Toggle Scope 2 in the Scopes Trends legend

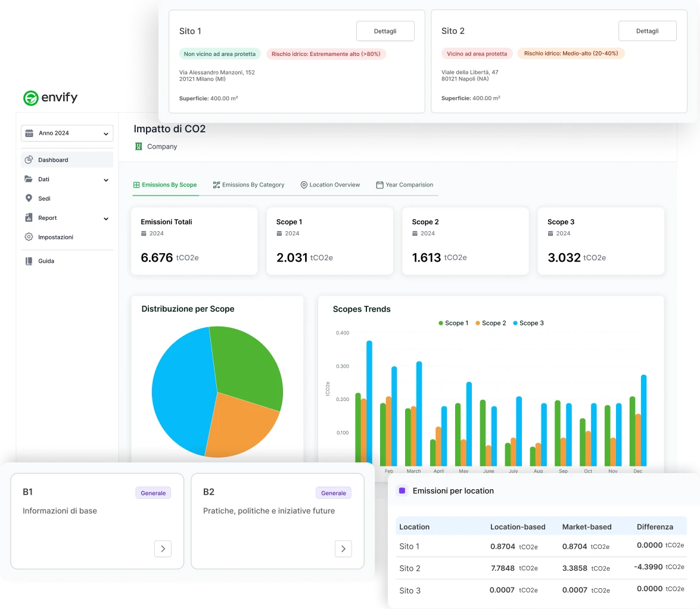click(x=490, y=323)
